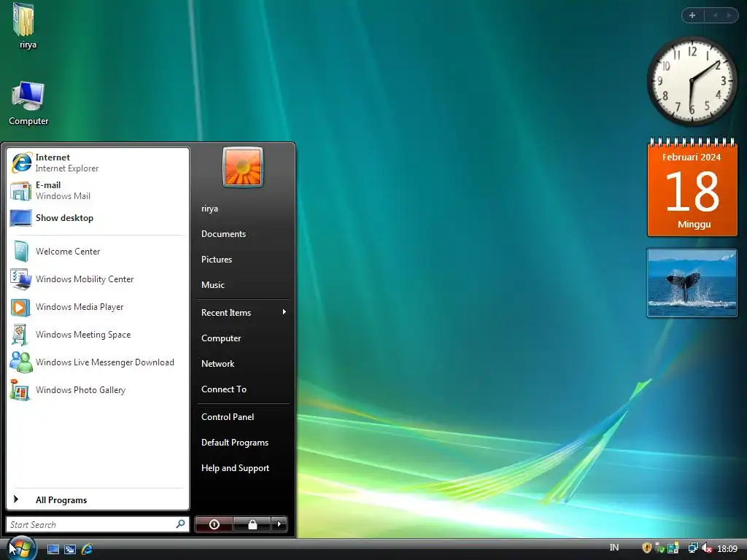Click Show Desktop quick launch icon
747x560 pixels.
click(x=53, y=549)
